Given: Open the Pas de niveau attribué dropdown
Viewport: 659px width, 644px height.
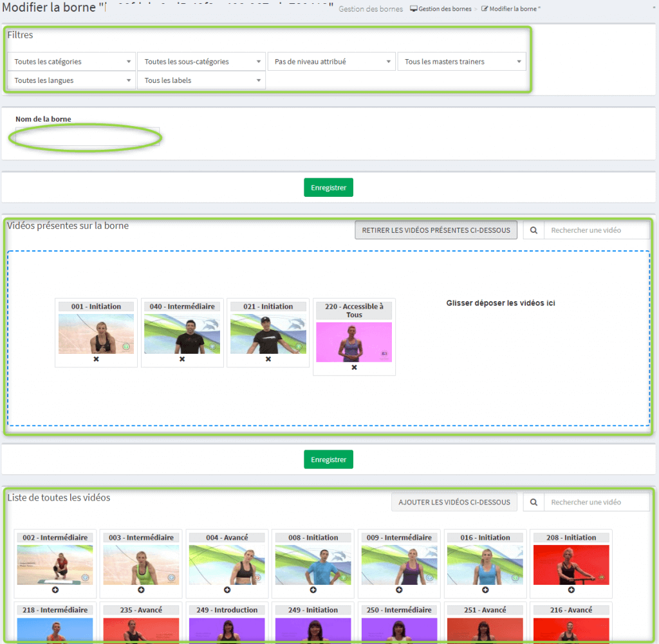Looking at the screenshot, I should click(331, 62).
